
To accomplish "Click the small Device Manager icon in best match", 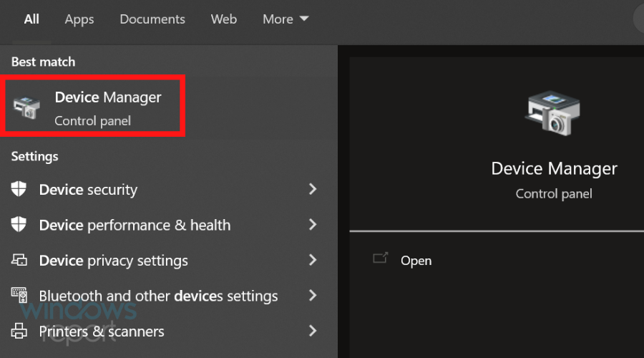I will [26, 107].
